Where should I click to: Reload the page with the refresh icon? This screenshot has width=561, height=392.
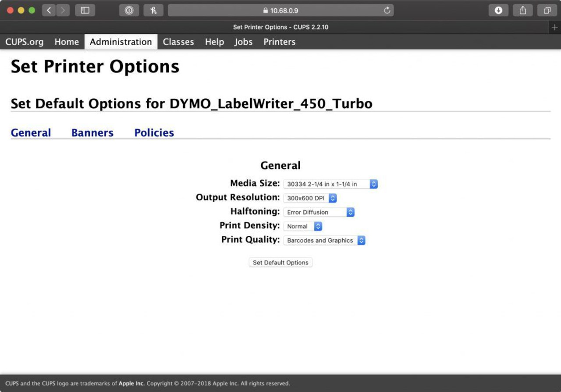tap(387, 11)
